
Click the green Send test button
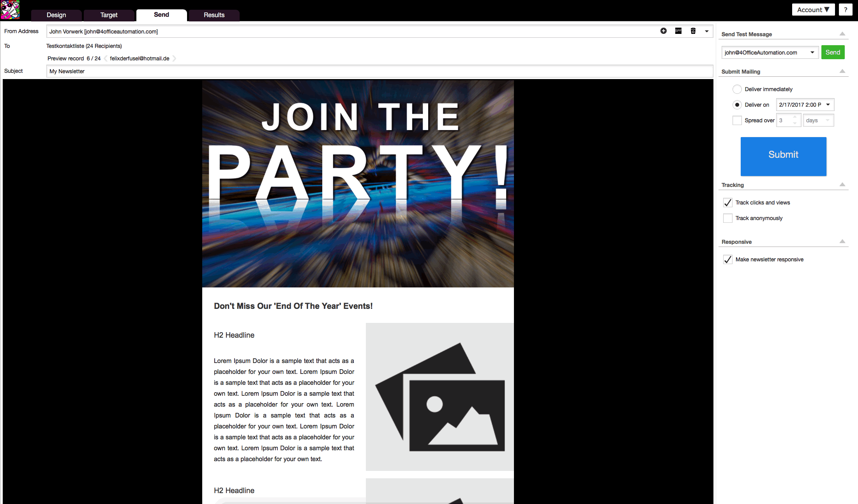(833, 53)
